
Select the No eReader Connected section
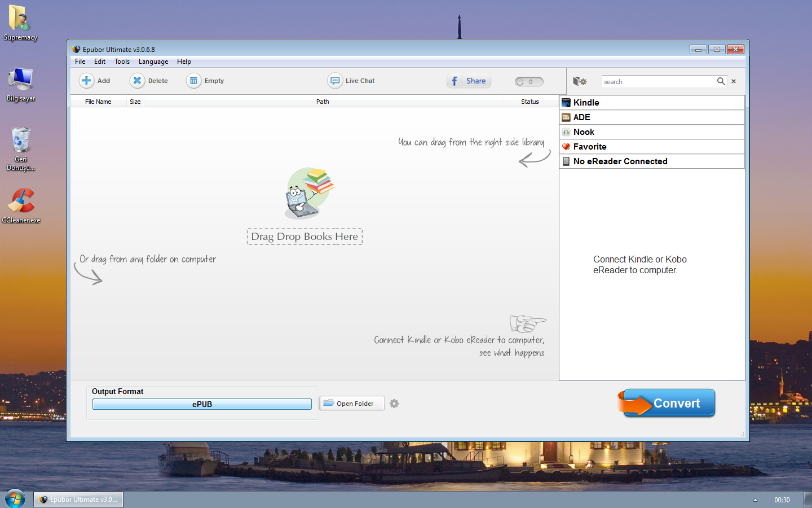652,161
